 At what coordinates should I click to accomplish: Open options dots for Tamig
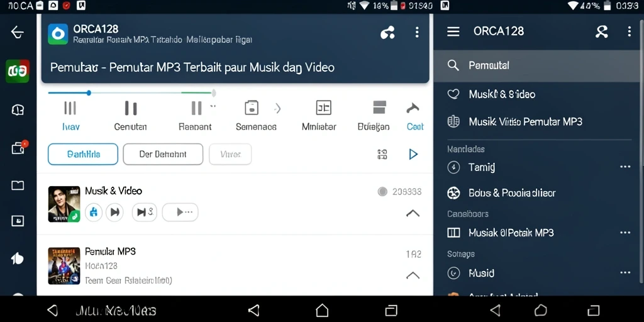(x=625, y=167)
